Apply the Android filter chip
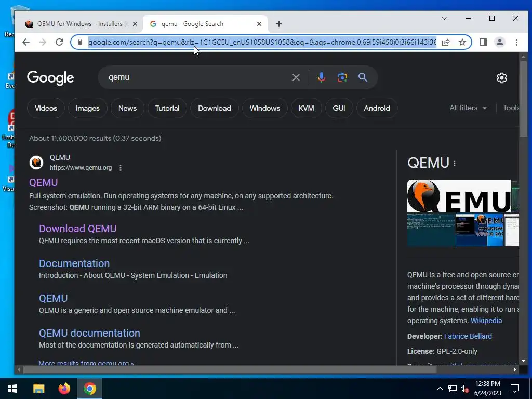This screenshot has height=399, width=532. coord(377,108)
